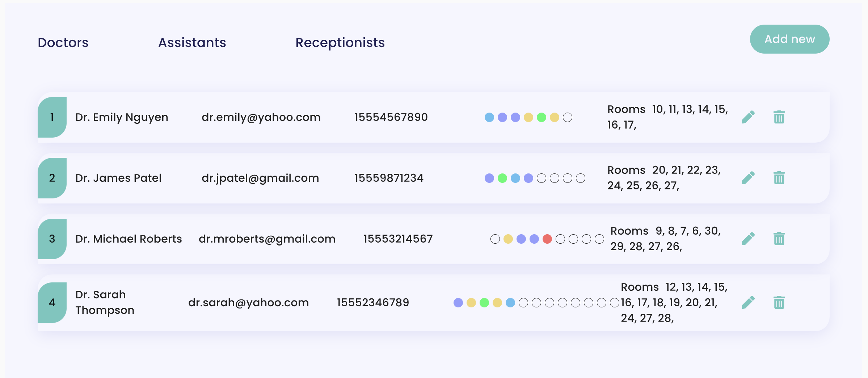
Task: Click pencil icon for Dr. James Patel
Action: (x=748, y=178)
